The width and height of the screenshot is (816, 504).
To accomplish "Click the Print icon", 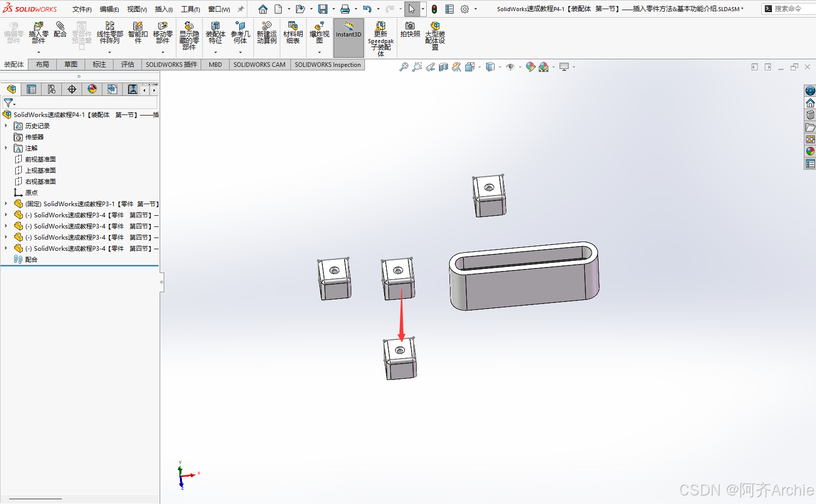I will (345, 9).
